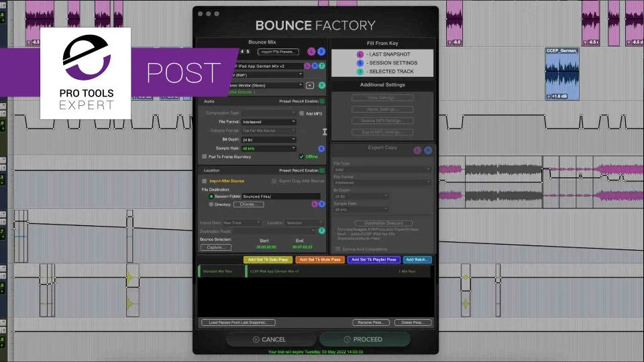The image size is (644, 362).
Task: Toggle Location section Preset Recall Enable
Action: click(323, 170)
